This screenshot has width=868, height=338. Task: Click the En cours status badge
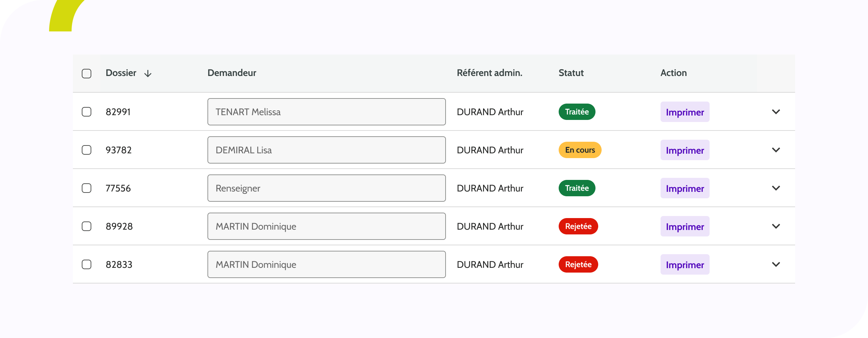pos(580,150)
